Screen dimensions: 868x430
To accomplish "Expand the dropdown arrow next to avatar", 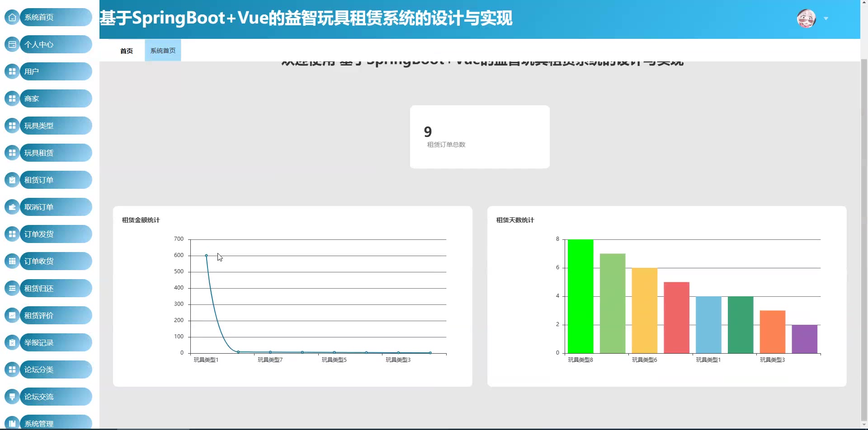I will point(826,19).
